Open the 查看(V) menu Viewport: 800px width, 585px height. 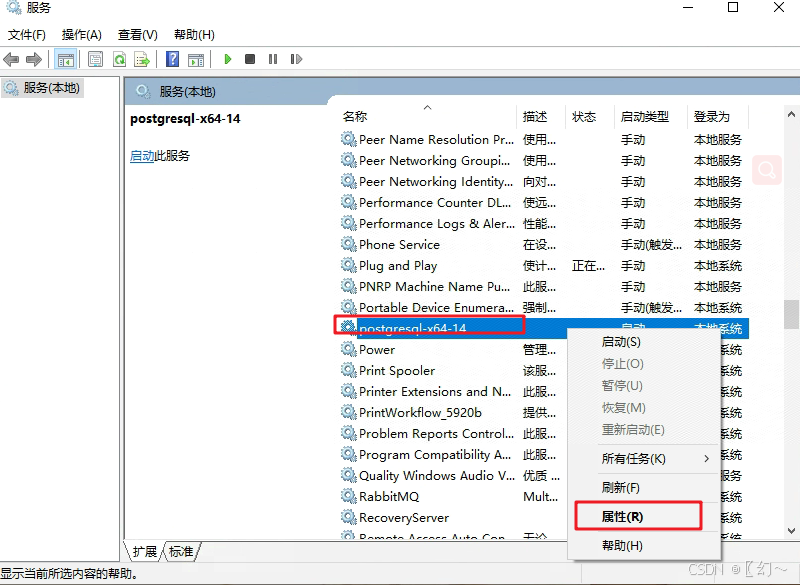pos(138,33)
